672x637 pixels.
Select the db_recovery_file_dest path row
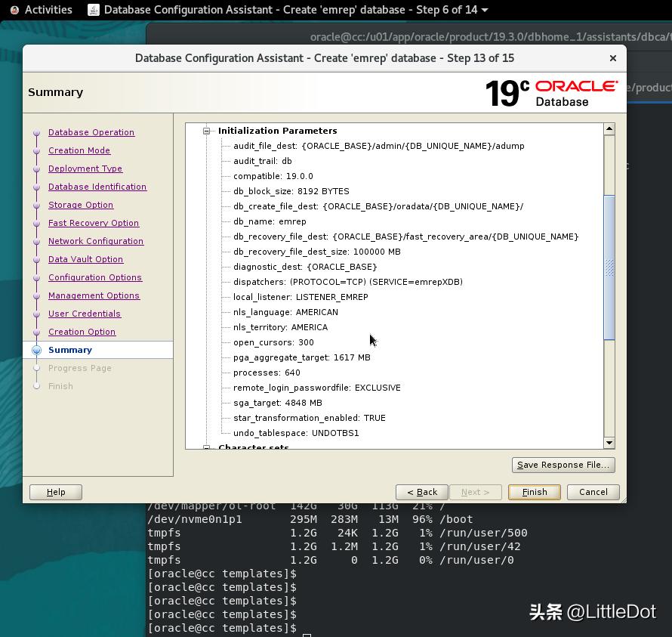[x=405, y=237]
